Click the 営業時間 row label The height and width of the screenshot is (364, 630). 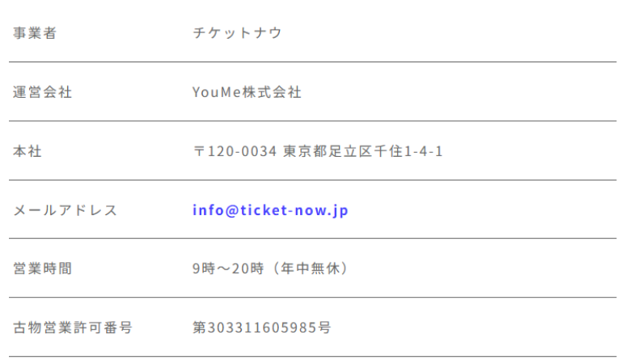(42, 269)
